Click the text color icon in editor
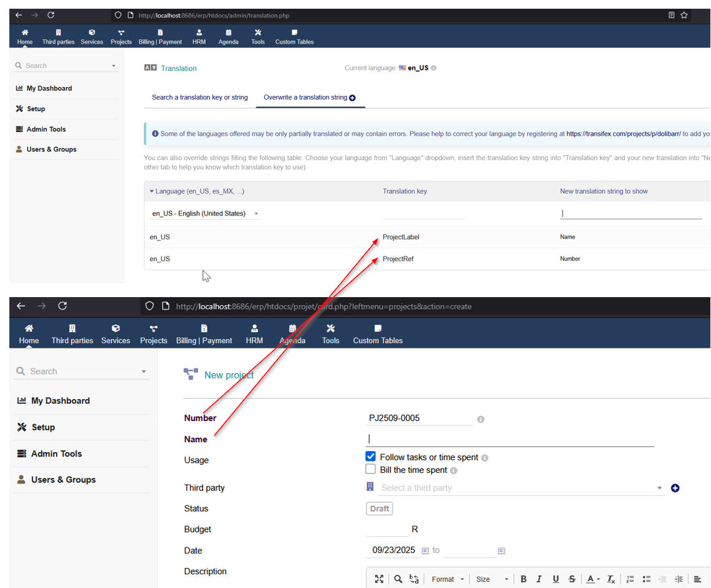 tap(590, 579)
